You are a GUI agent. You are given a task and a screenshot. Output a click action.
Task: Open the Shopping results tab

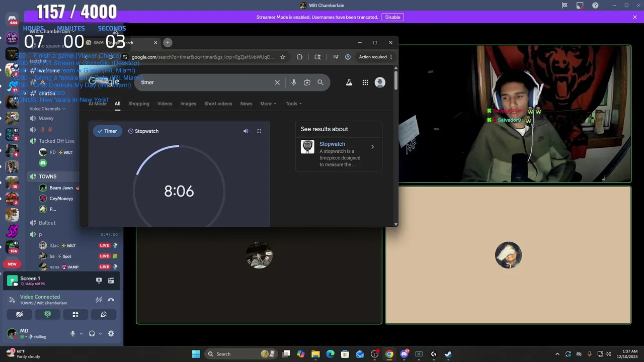point(139,104)
